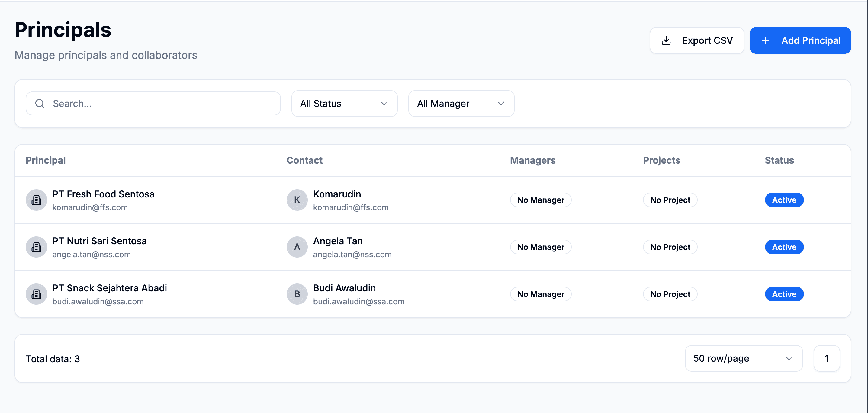Click the K avatar for Komarudin
The image size is (868, 413).
[297, 200]
